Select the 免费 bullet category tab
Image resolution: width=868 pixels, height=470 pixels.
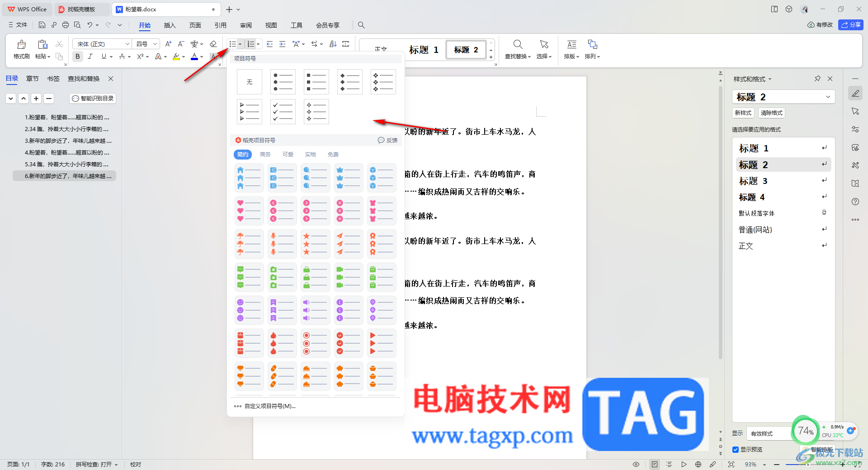coord(333,155)
